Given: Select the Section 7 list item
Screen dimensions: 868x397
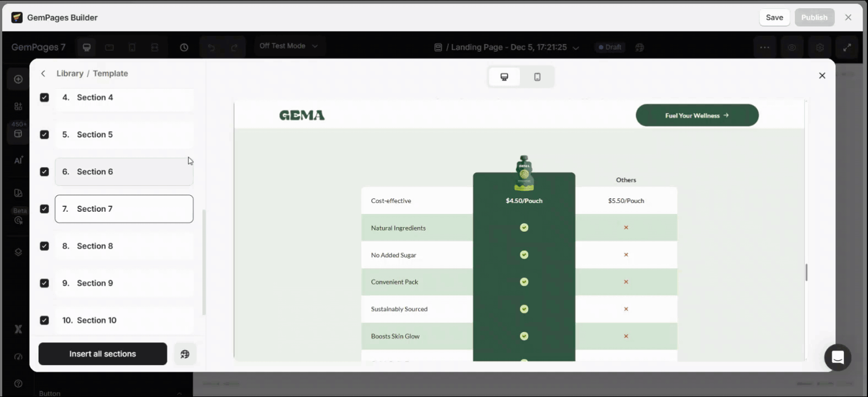Looking at the screenshot, I should 124,209.
